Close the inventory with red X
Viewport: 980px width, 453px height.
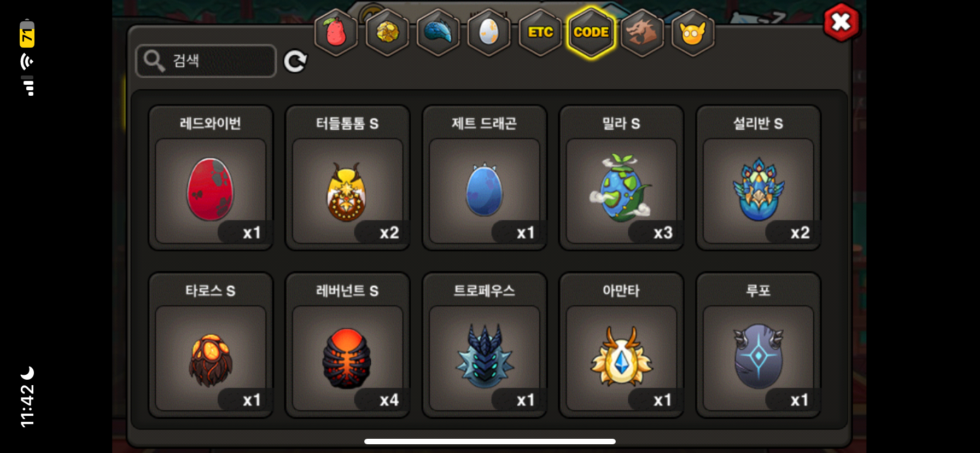(x=841, y=22)
